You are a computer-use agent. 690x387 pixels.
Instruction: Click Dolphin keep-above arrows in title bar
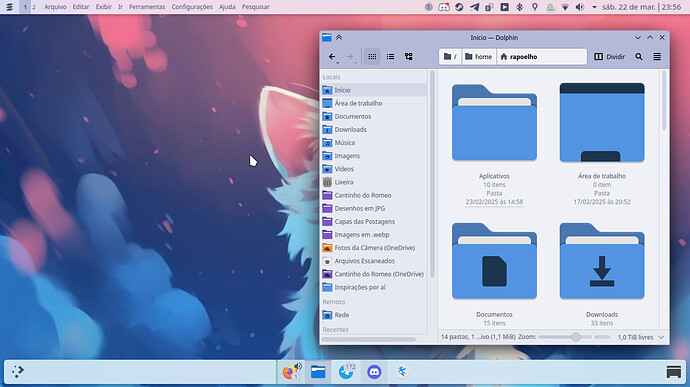point(339,37)
